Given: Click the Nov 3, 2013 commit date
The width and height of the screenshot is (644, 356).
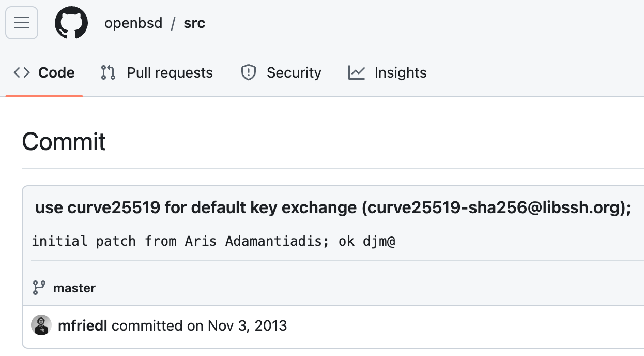Looking at the screenshot, I should point(247,325).
